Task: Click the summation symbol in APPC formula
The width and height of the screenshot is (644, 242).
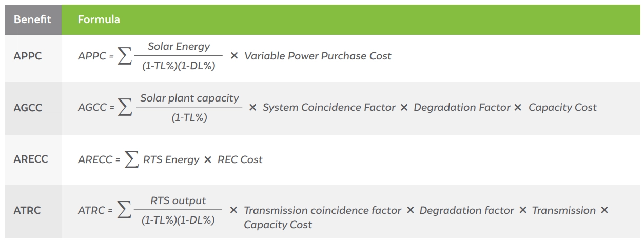Action: [124, 56]
